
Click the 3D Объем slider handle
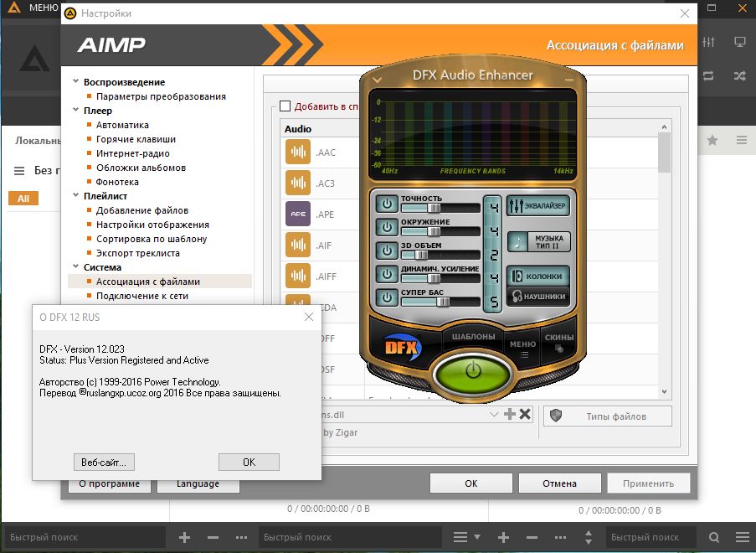(421, 255)
